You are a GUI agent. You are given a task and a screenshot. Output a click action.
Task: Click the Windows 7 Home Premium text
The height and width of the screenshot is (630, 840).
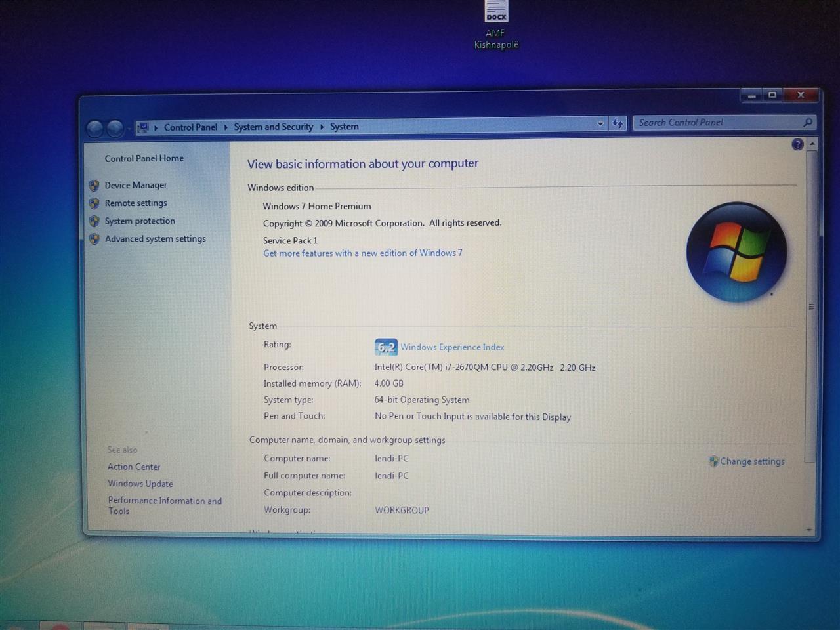(317, 206)
